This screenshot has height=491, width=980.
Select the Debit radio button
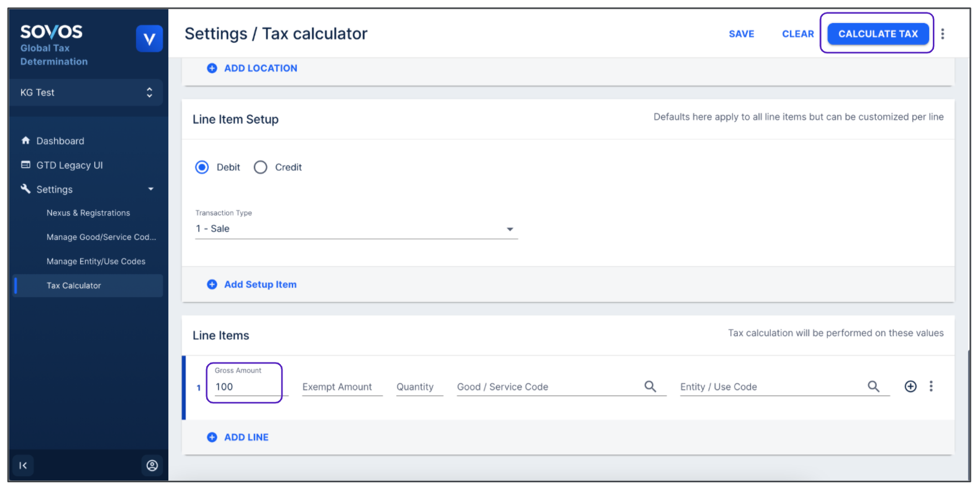pos(202,167)
